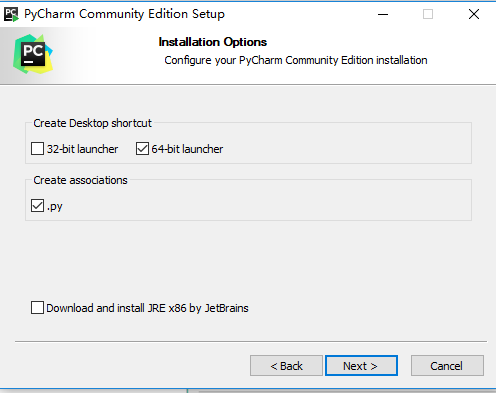Toggle the .py file association checkbox
This screenshot has width=496, height=393.
(37, 206)
